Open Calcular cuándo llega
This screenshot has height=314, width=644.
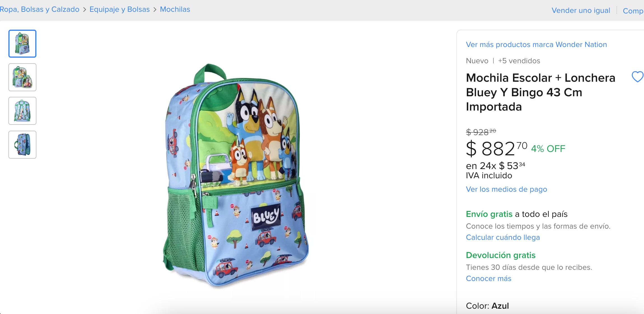503,237
